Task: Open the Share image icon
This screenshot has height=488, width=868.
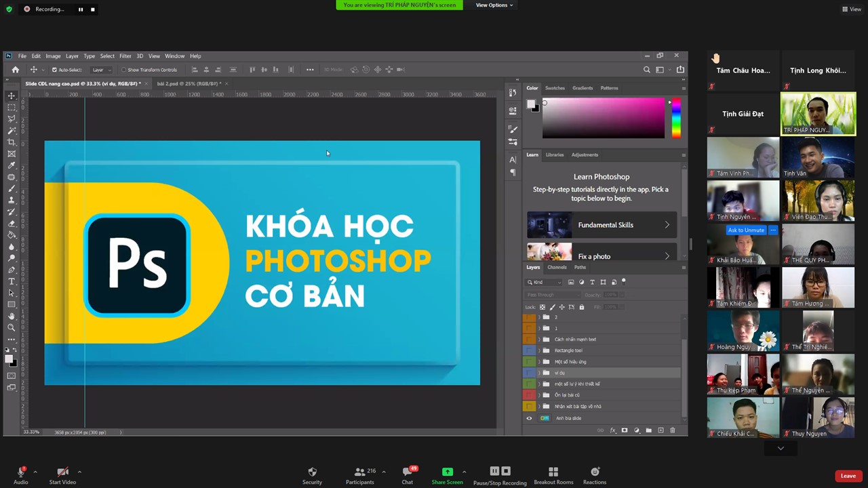Action: pos(680,69)
